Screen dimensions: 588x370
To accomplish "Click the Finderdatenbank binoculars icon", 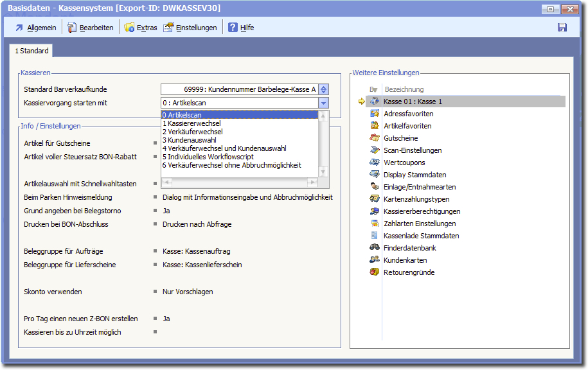I will 375,248.
